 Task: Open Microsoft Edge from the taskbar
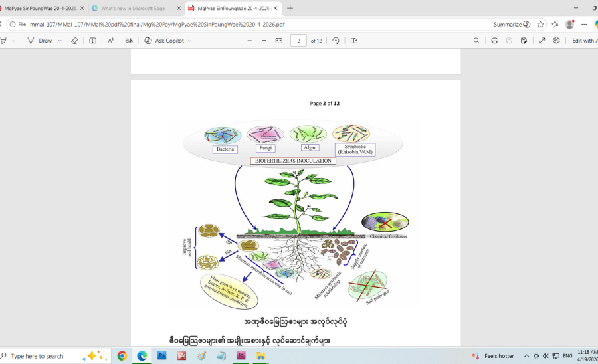tap(142, 356)
